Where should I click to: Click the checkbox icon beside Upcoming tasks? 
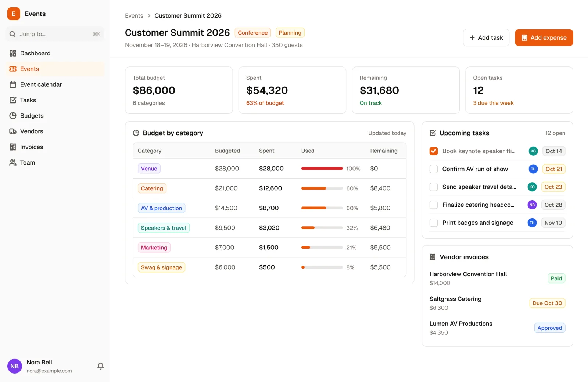click(433, 133)
